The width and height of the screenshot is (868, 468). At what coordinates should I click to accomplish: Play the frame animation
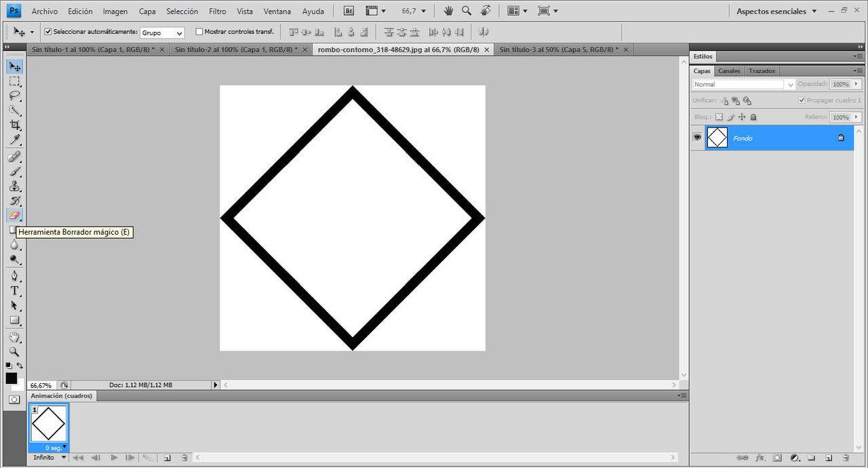pos(114,458)
